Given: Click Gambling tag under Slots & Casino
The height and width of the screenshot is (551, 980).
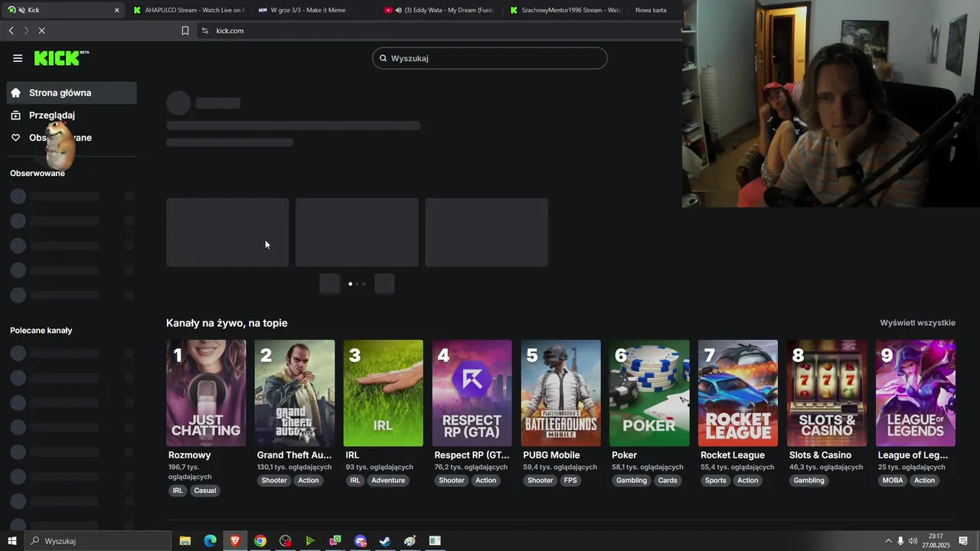Looking at the screenshot, I should coord(809,481).
